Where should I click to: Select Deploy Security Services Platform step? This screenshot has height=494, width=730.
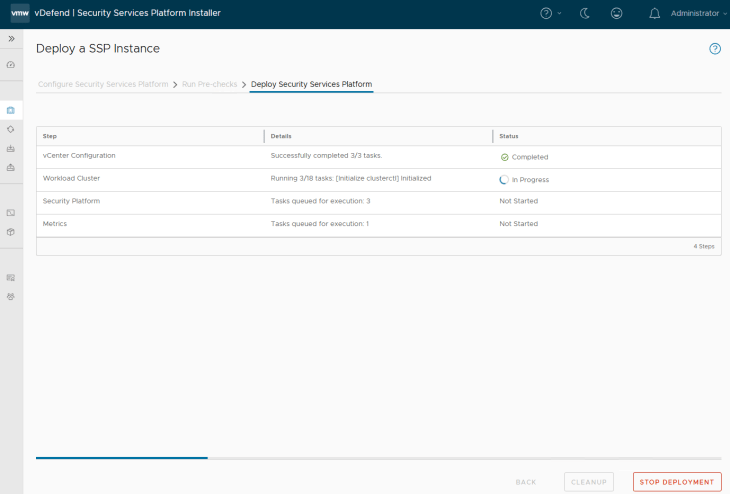[311, 84]
